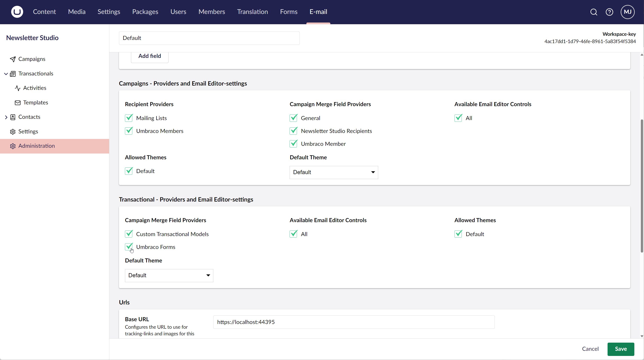Click the Contacts address-book icon
644x360 pixels.
[13, 117]
